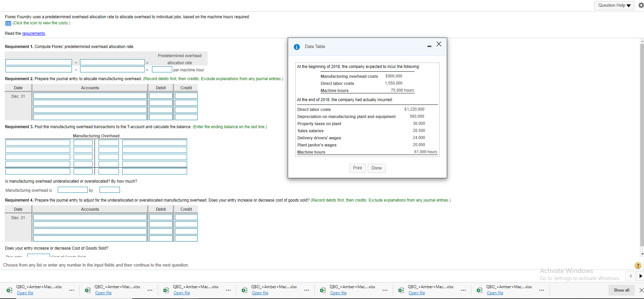Open file link for the seventh QBO download
Image resolution: width=644 pixels, height=299 pixels.
(495, 293)
